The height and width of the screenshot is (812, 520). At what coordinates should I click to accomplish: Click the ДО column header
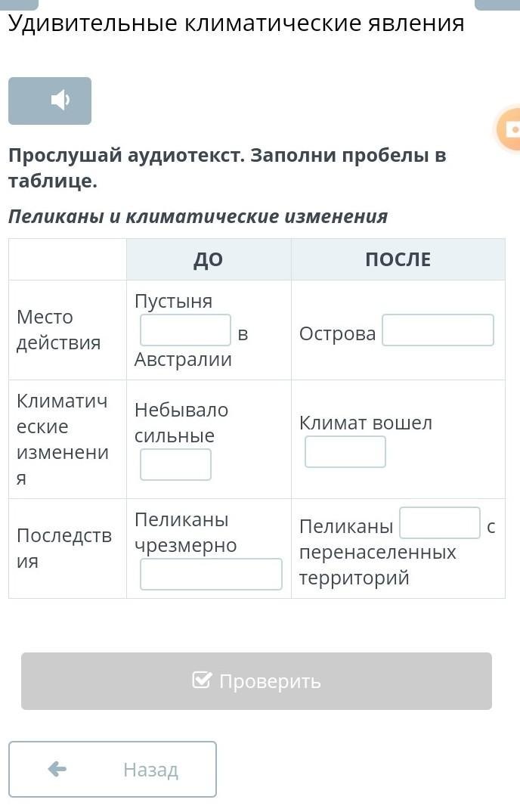pos(209,259)
